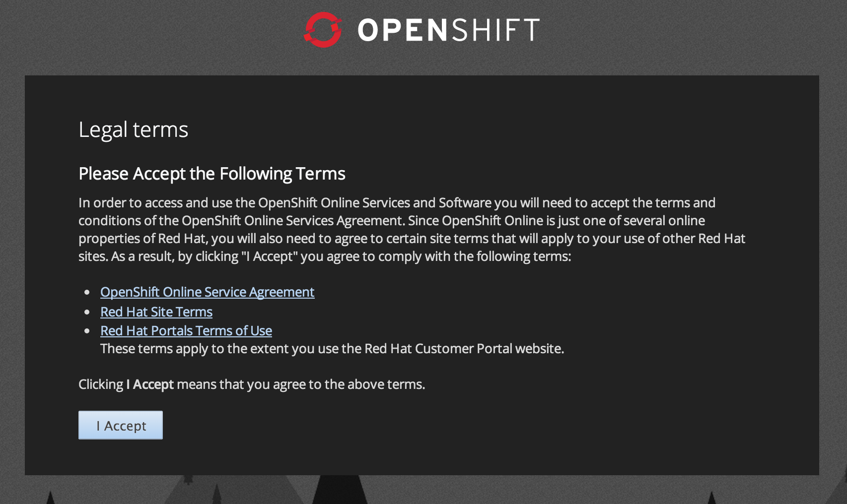Click "OpenShift Online Services Agreement" in the intro paragraph
This screenshot has width=847, height=504.
pyautogui.click(x=292, y=221)
